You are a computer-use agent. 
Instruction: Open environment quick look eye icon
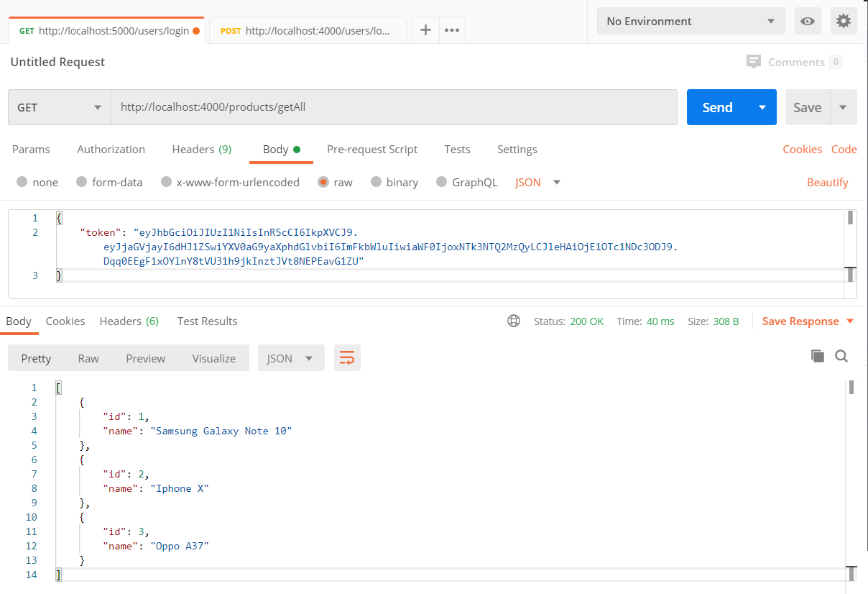pyautogui.click(x=808, y=22)
